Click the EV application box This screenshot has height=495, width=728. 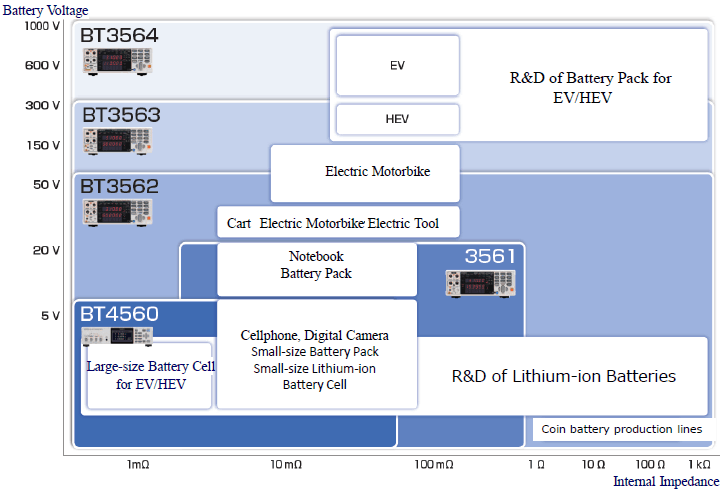[x=397, y=65]
